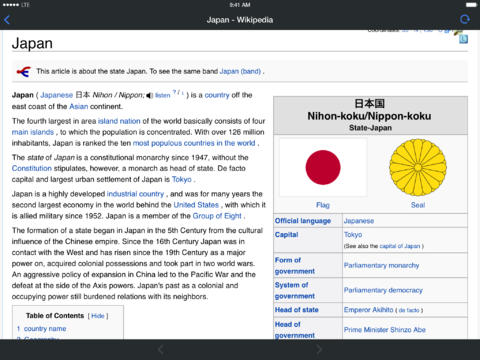Open Japanese in the infobox language row
This screenshot has width=480, height=360.
point(359,221)
